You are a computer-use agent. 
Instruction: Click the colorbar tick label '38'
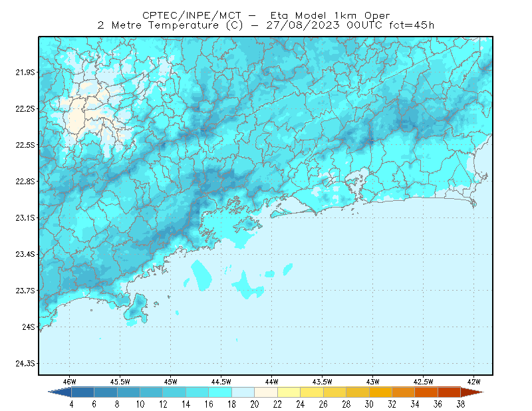[461, 404]
